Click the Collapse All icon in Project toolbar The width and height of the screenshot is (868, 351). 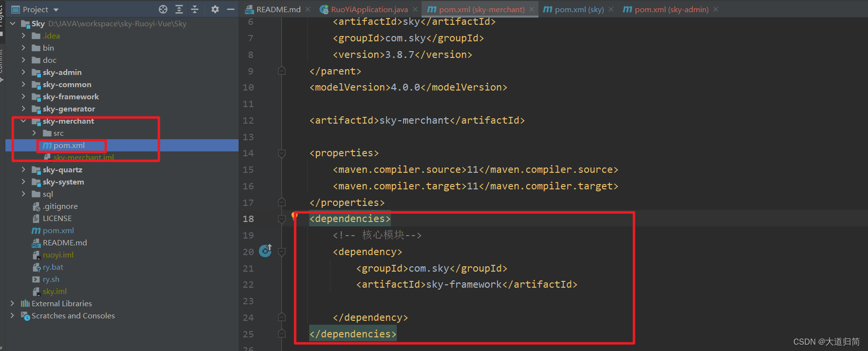[195, 9]
